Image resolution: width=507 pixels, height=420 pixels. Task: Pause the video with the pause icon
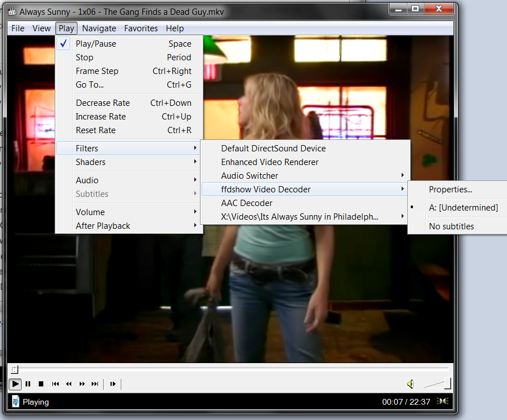click(28, 384)
